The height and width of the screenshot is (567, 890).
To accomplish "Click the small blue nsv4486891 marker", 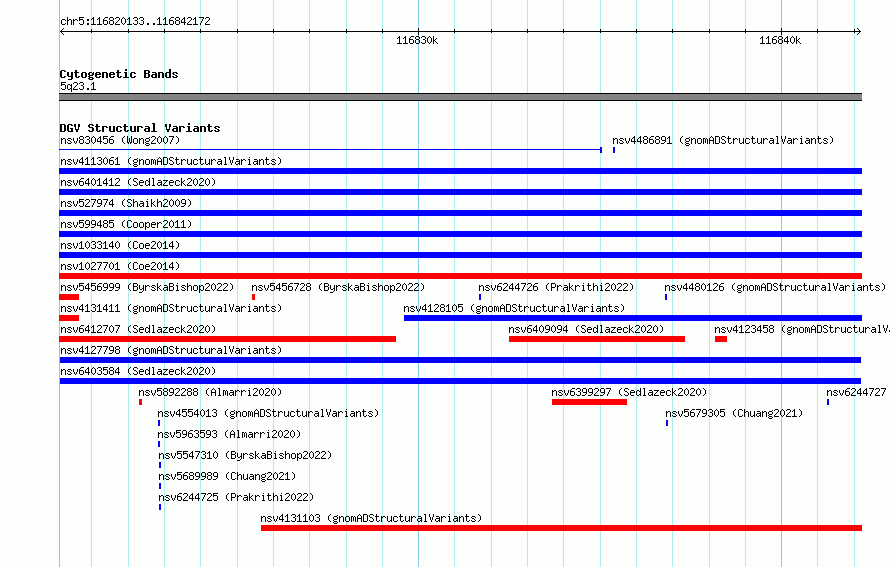I will 614,150.
